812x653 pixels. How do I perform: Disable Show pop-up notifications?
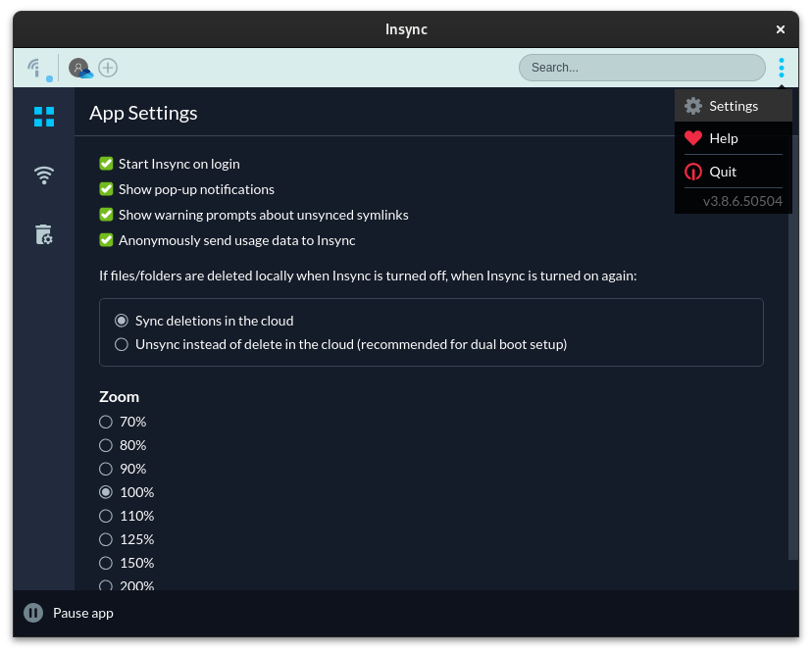tap(106, 188)
